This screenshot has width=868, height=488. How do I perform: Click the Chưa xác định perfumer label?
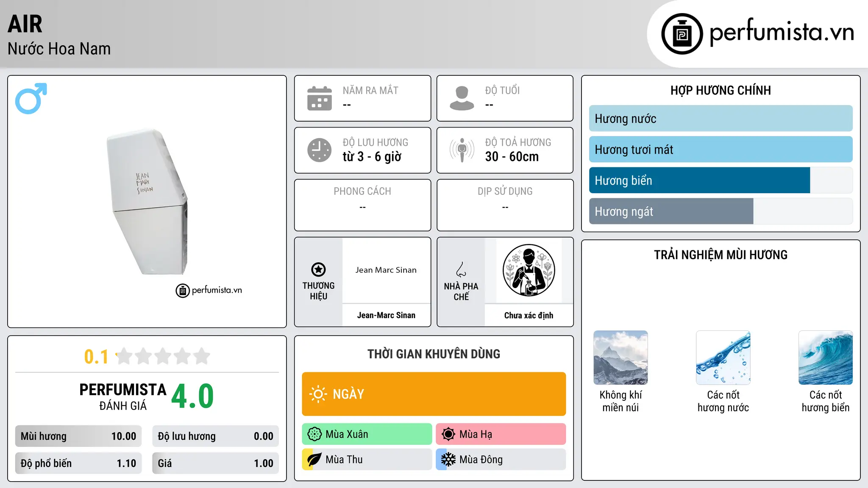point(529,315)
